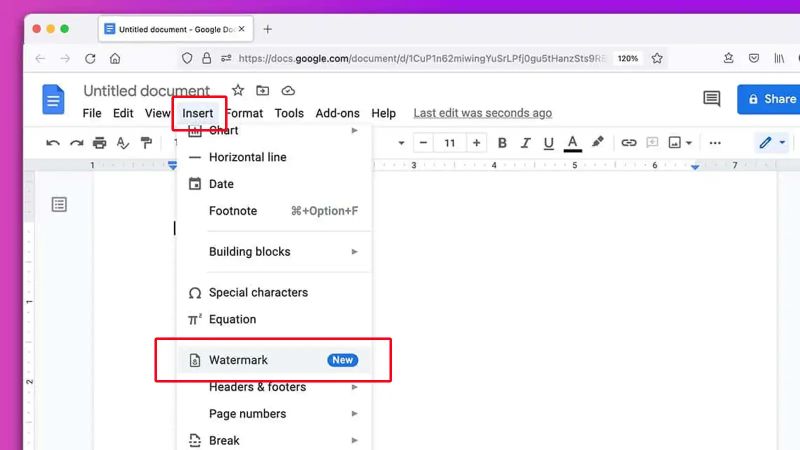Run spell check icon

point(122,143)
